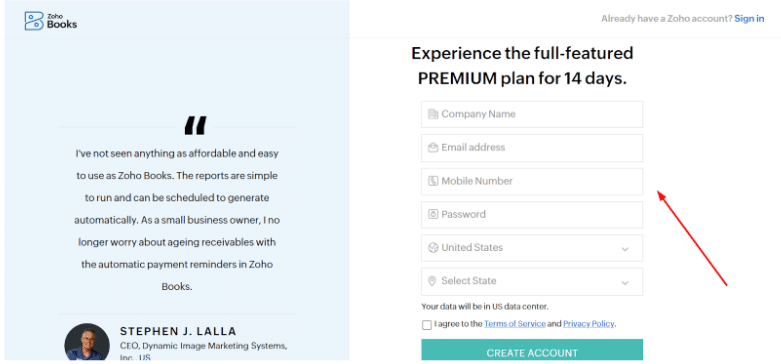Click the large quotation mark icon
Screen dimensions: 781x364
195,126
